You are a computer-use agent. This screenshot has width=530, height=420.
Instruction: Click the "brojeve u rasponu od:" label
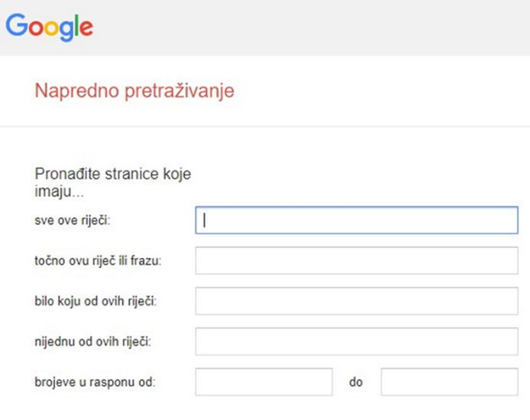95,381
